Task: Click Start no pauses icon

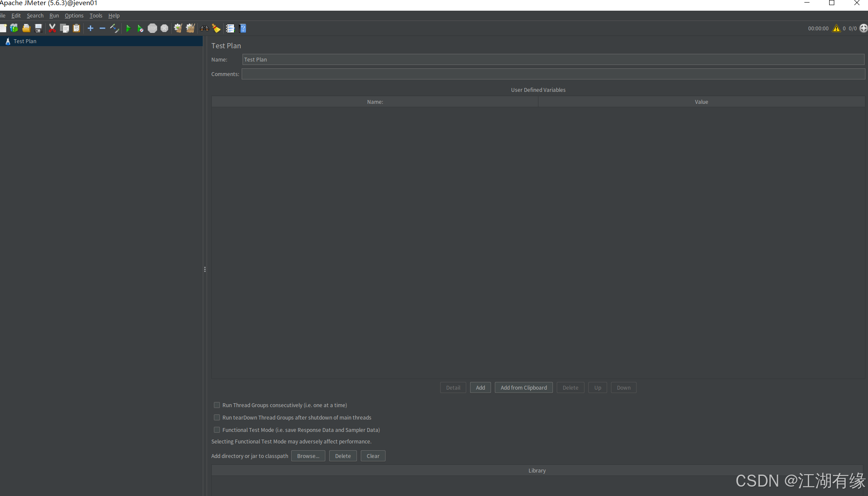Action: (140, 28)
